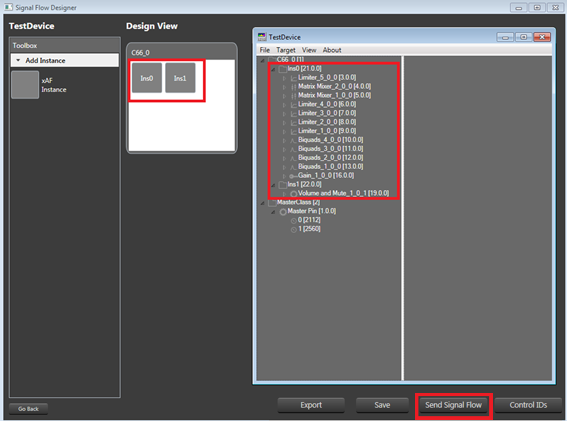569x421 pixels.
Task: Select the Gain_1_0_0 [16.0.0] row
Action: [x=326, y=175]
